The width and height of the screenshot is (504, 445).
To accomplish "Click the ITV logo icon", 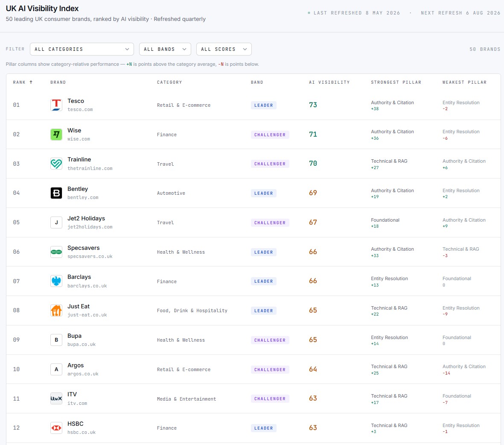I will pyautogui.click(x=56, y=399).
